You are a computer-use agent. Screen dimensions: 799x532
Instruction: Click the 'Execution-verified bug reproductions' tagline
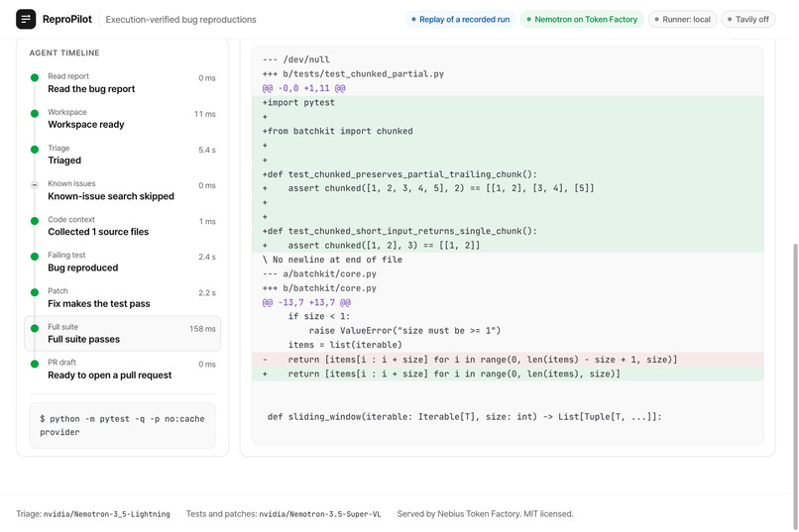coord(180,20)
